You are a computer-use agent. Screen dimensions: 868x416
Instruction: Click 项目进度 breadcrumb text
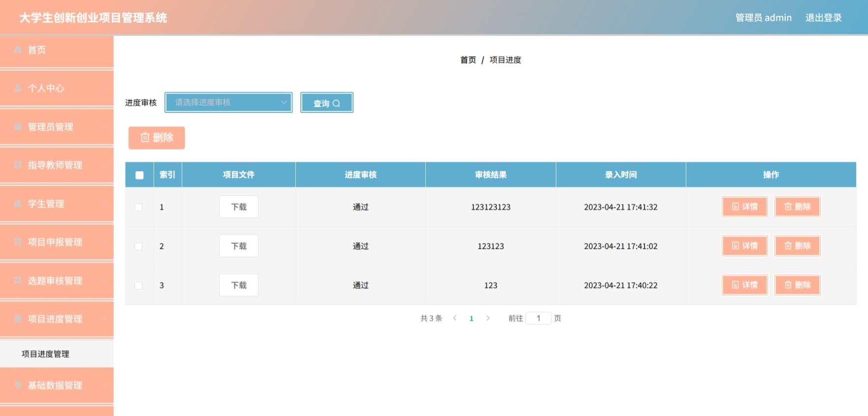tap(505, 60)
